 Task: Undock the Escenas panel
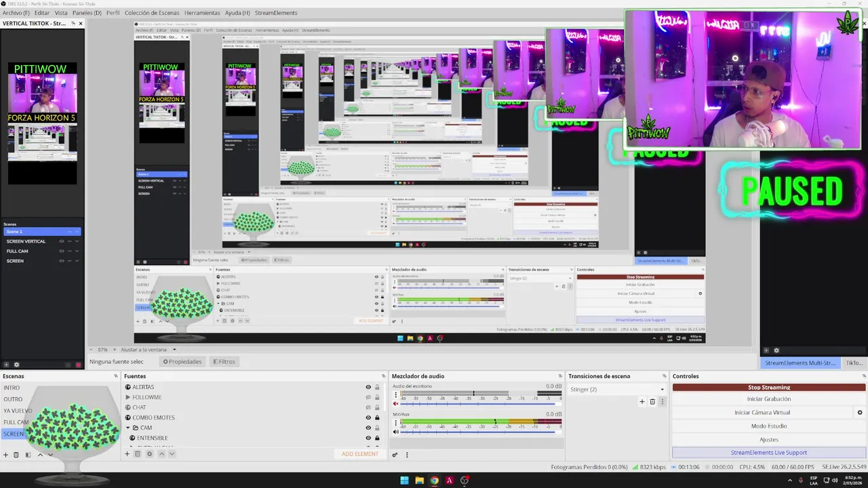116,376
